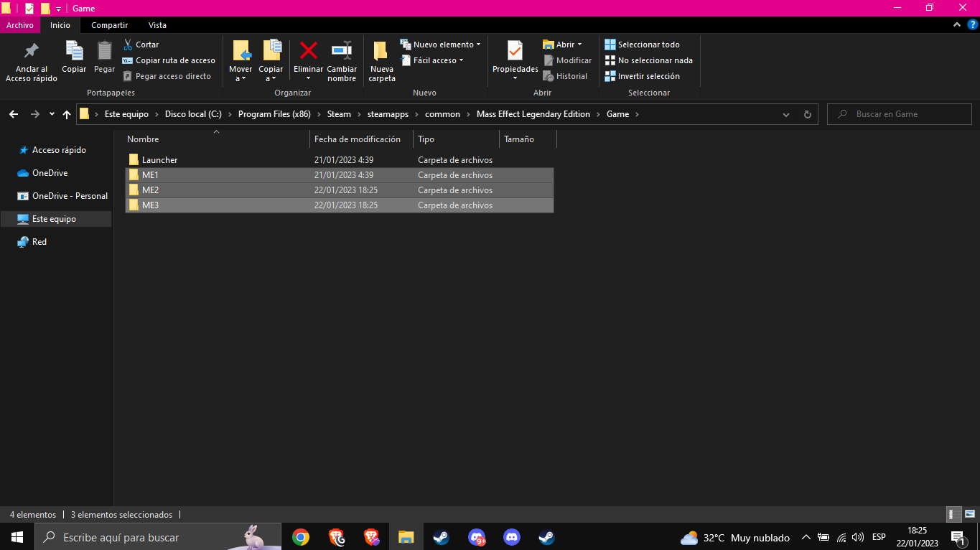The width and height of the screenshot is (980, 550).
Task: Open the Brave icon with the purple badge
Action: (371, 537)
